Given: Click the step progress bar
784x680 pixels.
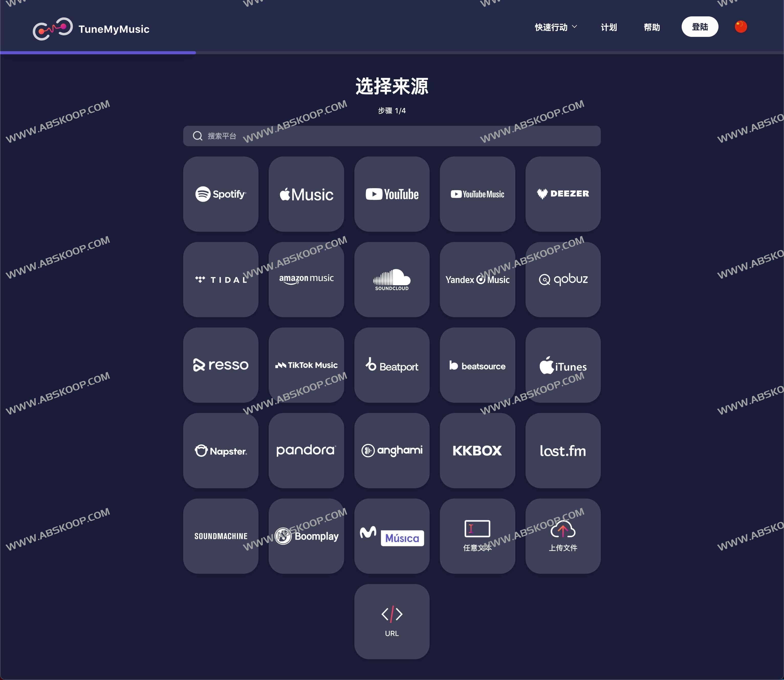Looking at the screenshot, I should [392, 53].
